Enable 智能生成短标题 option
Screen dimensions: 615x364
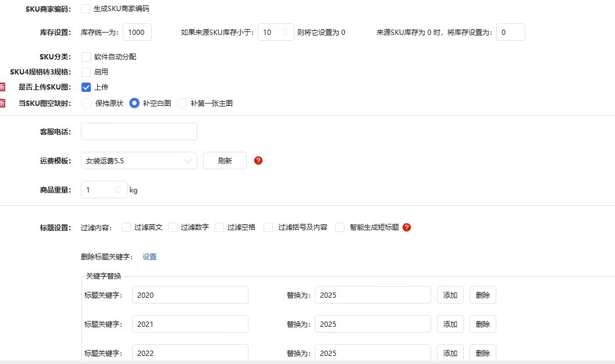(x=340, y=227)
